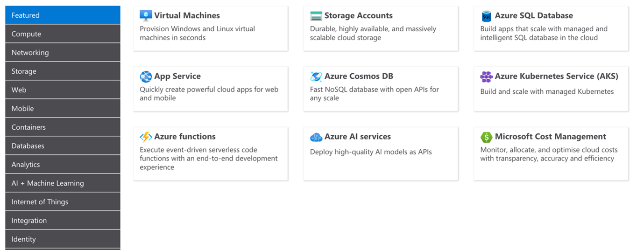Select Internet of Things category
644x250 pixels.
click(x=63, y=201)
